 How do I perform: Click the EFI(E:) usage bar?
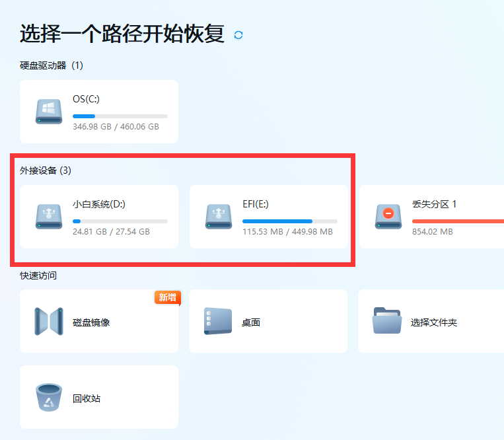pyautogui.click(x=290, y=221)
